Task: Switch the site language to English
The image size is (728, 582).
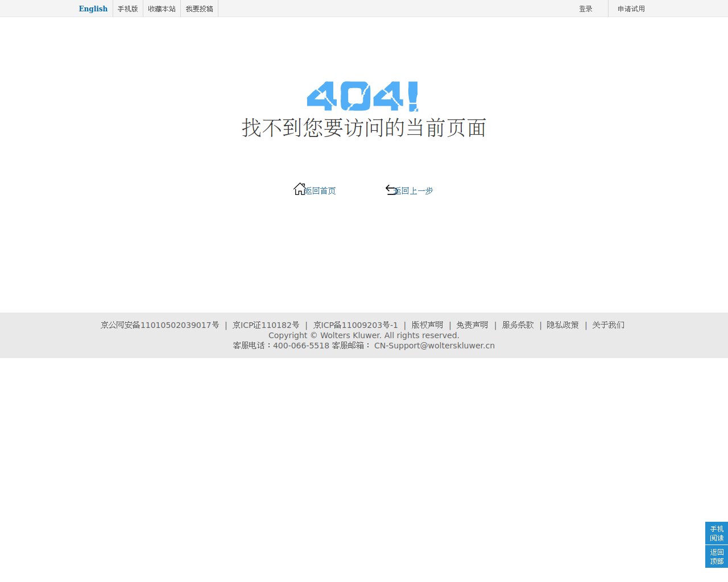Action: click(93, 9)
